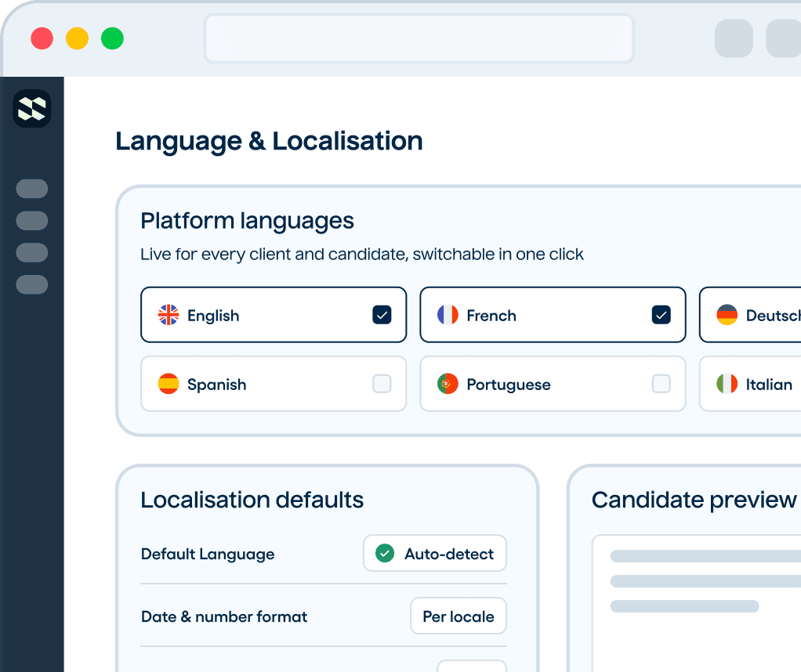This screenshot has height=672, width=801.
Task: Click the Default Language label
Action: click(x=208, y=554)
